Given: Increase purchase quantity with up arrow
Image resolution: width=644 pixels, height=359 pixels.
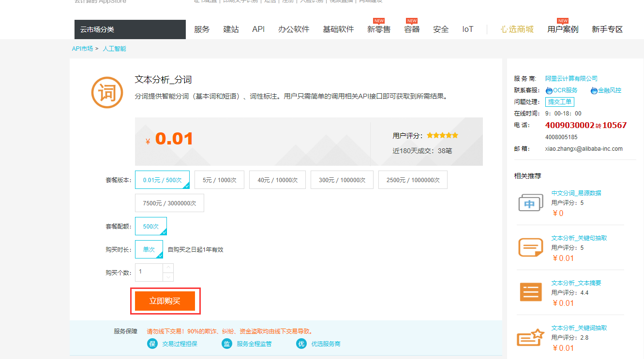Looking at the screenshot, I should tap(168, 268).
